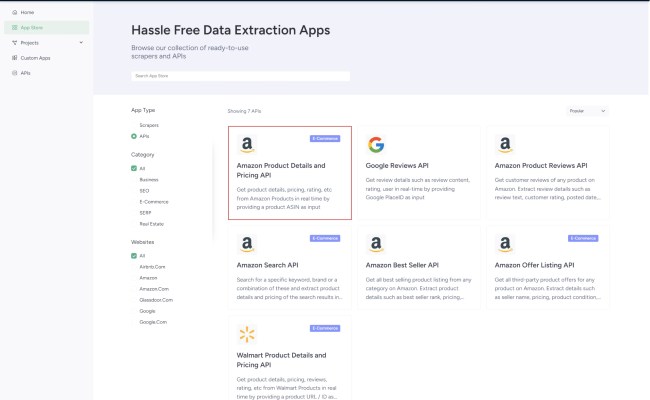Uncheck the All checkbox under Category

pos(134,168)
